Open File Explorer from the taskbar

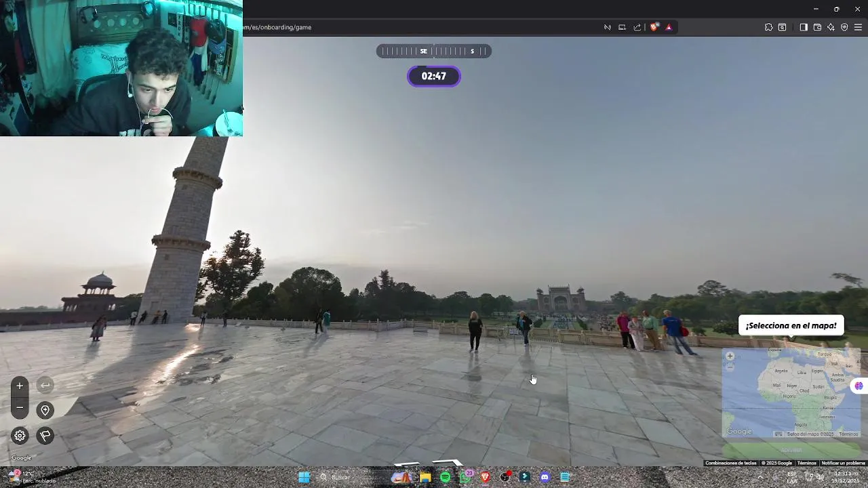tap(425, 477)
